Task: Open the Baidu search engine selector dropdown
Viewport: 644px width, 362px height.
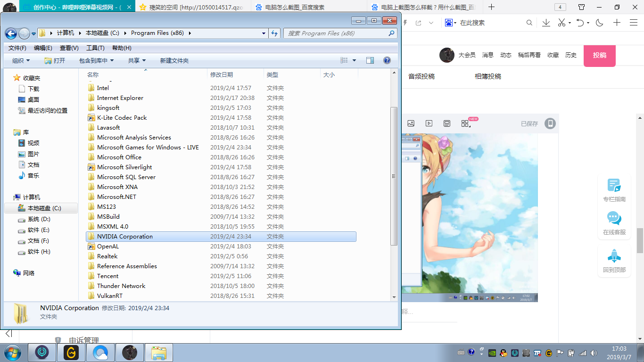Action: (451, 23)
